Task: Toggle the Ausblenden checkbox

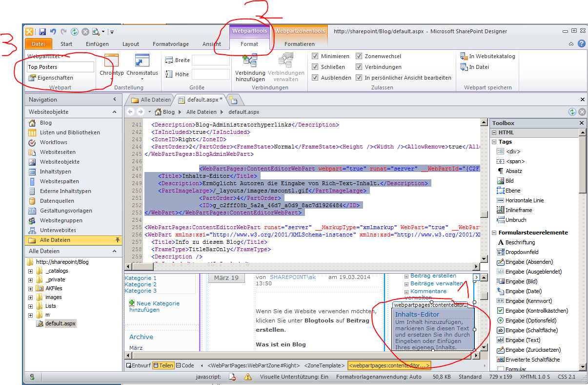Action: click(315, 78)
